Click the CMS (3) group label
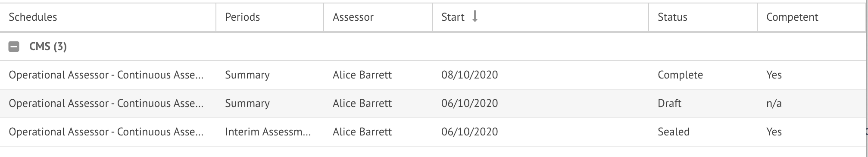The width and height of the screenshot is (868, 157). [48, 47]
